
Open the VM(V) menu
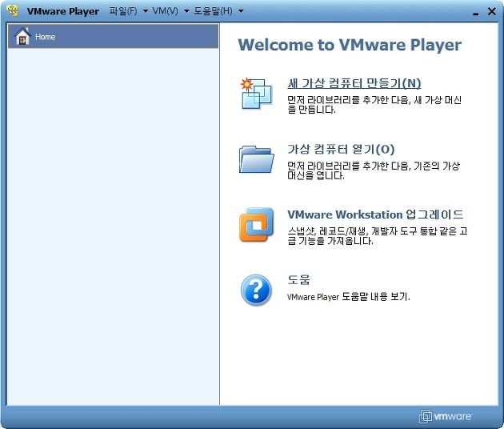point(166,11)
